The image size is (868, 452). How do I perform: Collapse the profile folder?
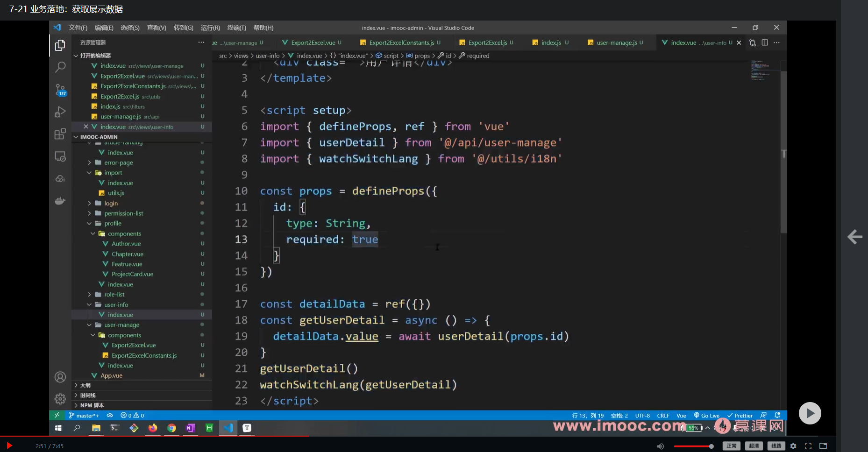coord(142,223)
